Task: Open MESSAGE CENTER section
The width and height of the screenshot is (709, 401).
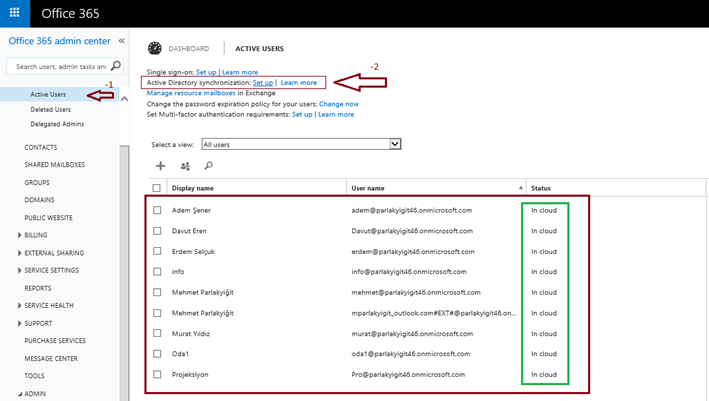Action: (x=51, y=359)
